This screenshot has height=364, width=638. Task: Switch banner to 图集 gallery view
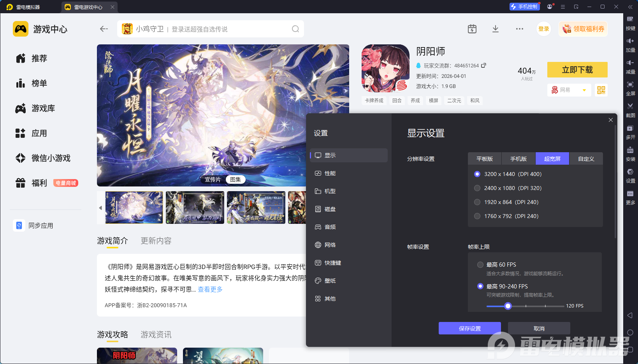[236, 179]
